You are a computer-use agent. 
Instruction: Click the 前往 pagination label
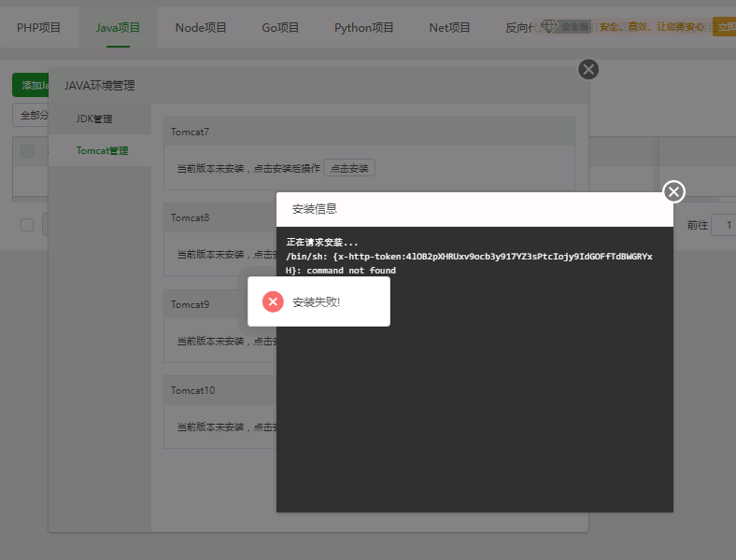(698, 225)
